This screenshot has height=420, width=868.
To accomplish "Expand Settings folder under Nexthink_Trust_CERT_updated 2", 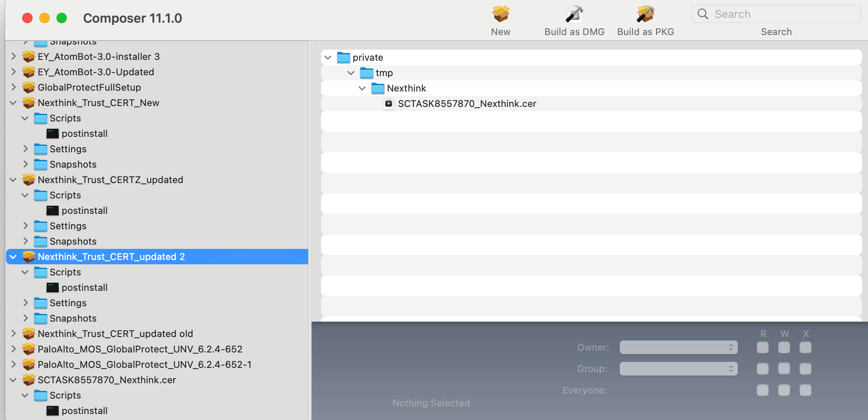I will tap(25, 303).
